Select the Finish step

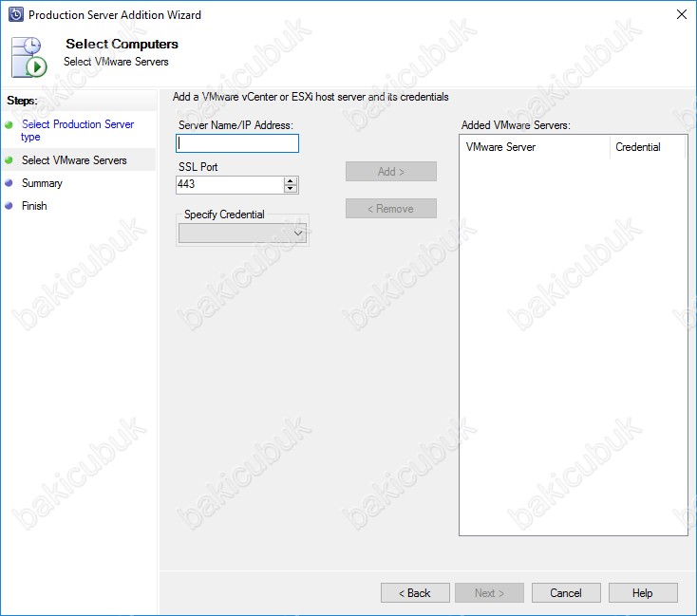click(34, 206)
